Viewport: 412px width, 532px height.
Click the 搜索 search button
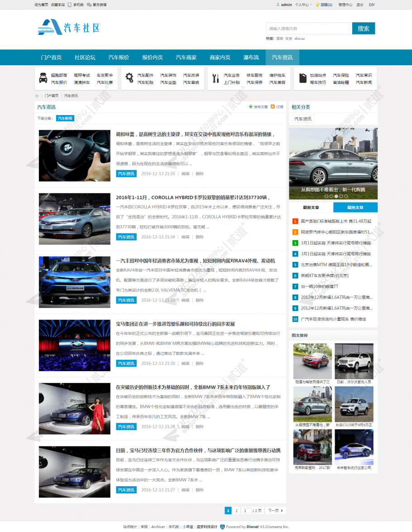point(364,29)
